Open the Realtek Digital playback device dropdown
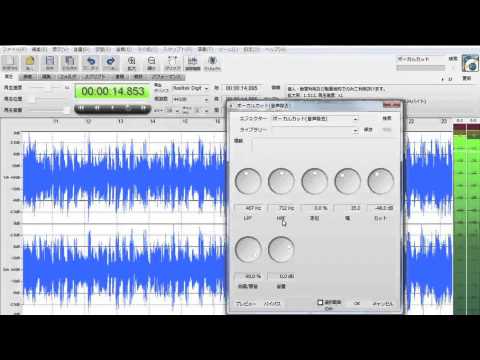Image resolution: width=480 pixels, height=360 pixels. 190,88
